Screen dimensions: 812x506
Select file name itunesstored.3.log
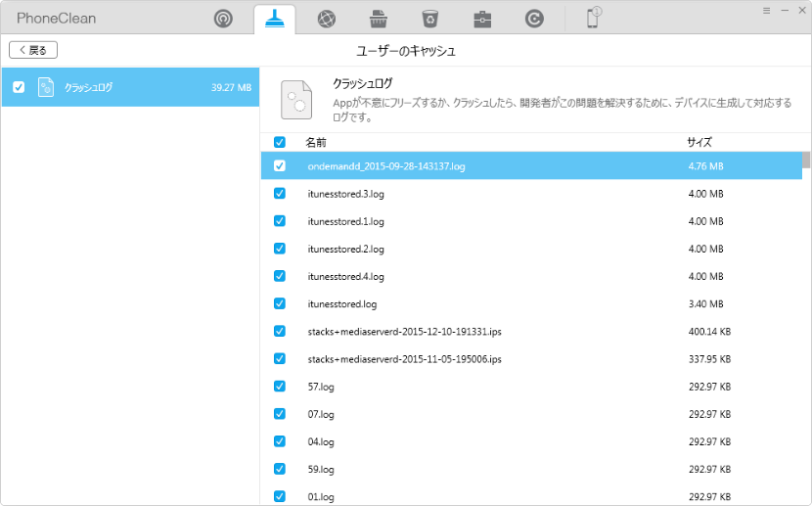pos(346,194)
